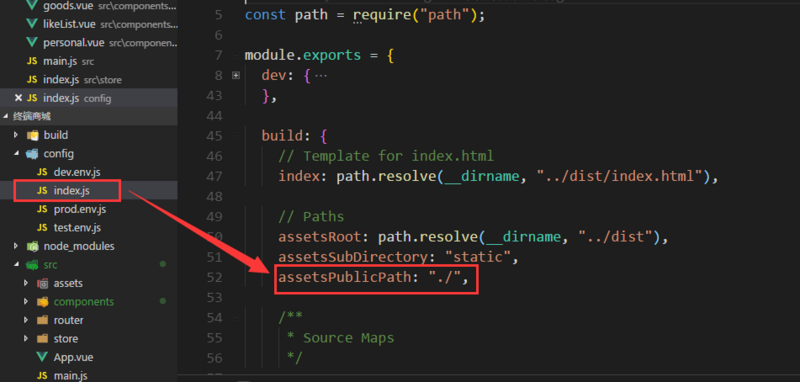
Task: Click line number 52 in gutter
Action: coord(215,277)
